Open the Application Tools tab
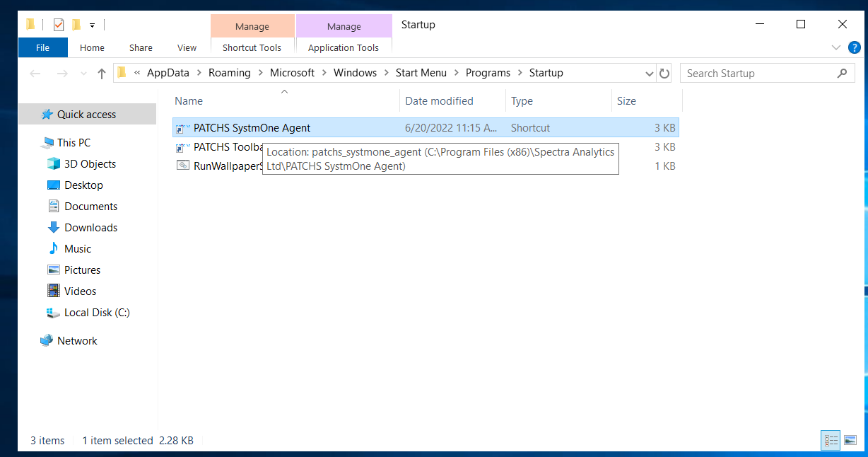Viewport: 868px width, 457px height. [344, 47]
